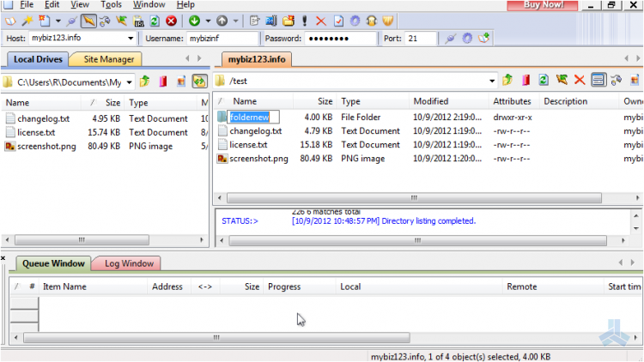The image size is (644, 362).
Task: Click the red stop transfer icon
Action: (x=171, y=21)
